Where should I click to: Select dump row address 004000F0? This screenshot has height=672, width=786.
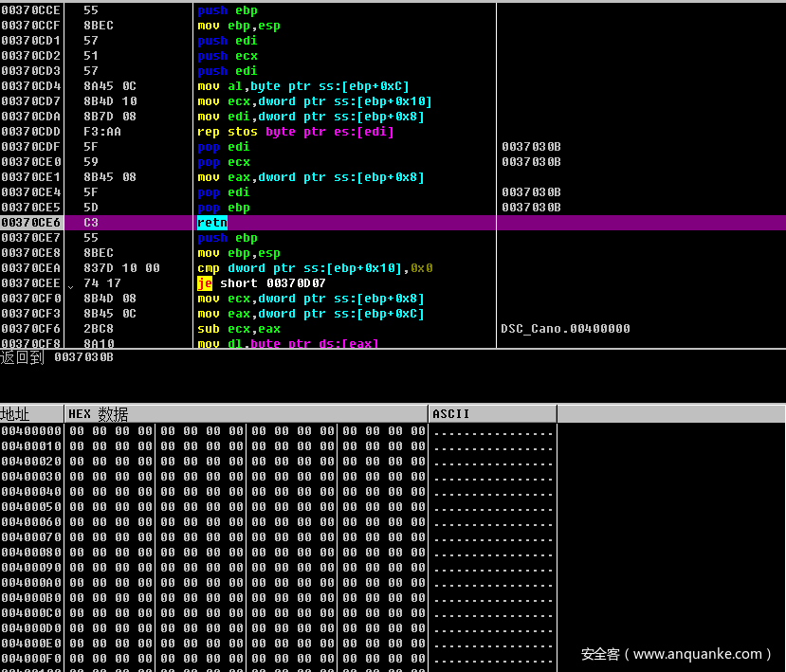31,659
